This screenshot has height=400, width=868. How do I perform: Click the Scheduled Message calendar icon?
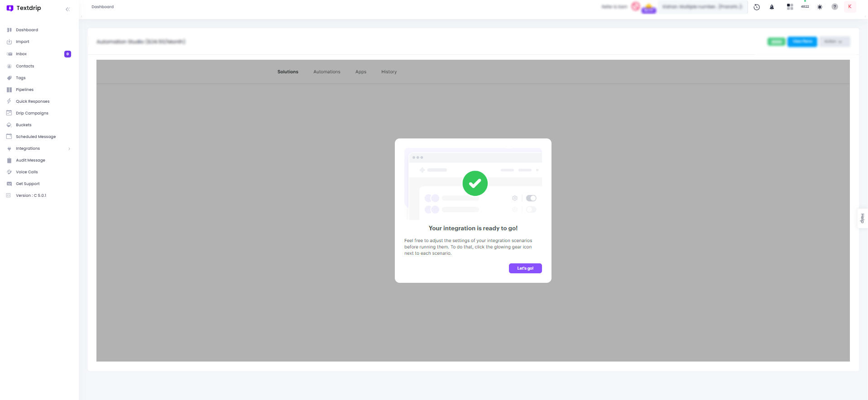(9, 137)
